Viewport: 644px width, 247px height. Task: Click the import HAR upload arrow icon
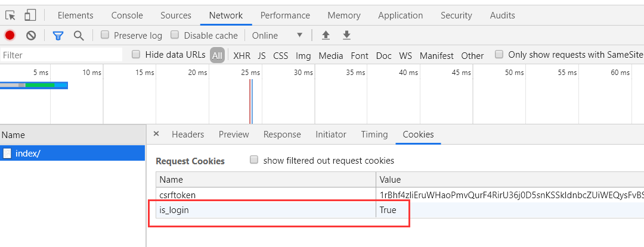point(326,35)
